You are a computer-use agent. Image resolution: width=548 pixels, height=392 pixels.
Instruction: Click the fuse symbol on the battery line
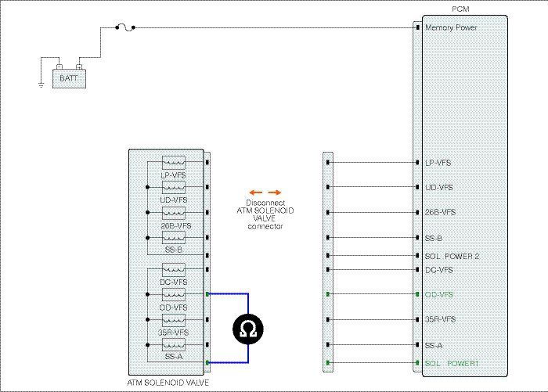tap(125, 27)
